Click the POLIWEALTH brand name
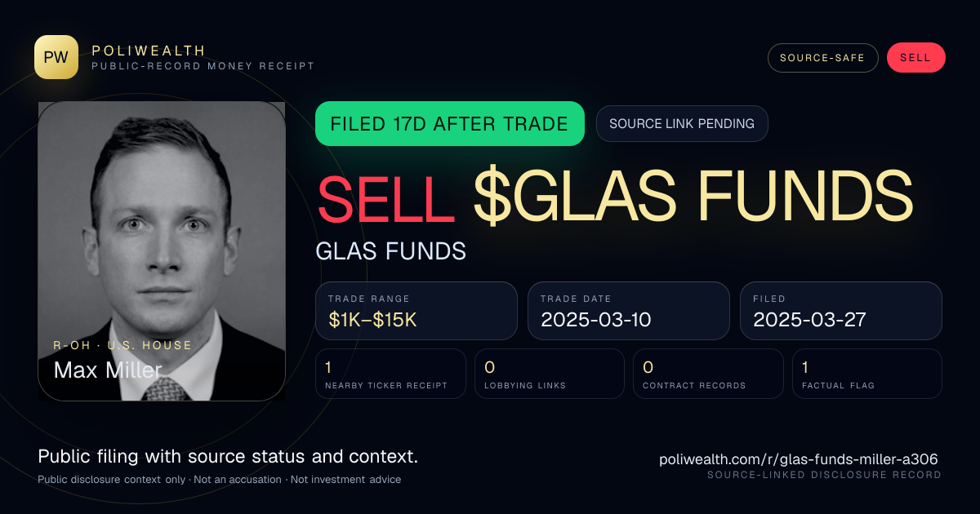Viewport: 980px width, 514px height. click(149, 51)
